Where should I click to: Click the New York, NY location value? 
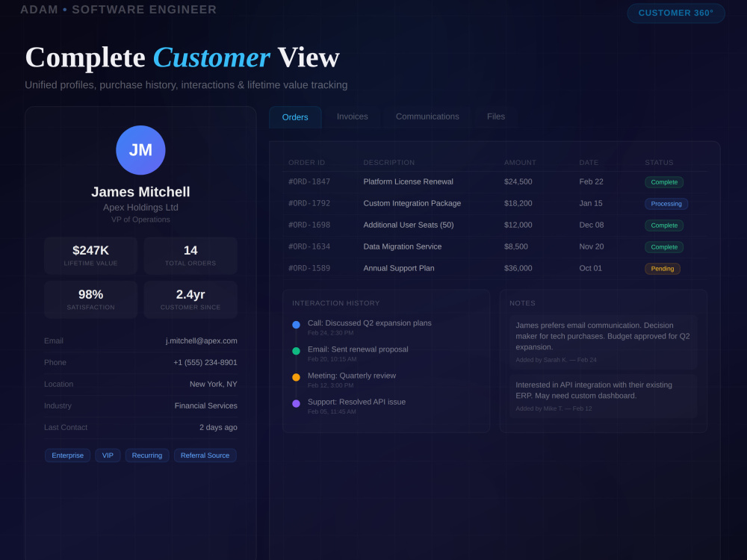point(213,385)
